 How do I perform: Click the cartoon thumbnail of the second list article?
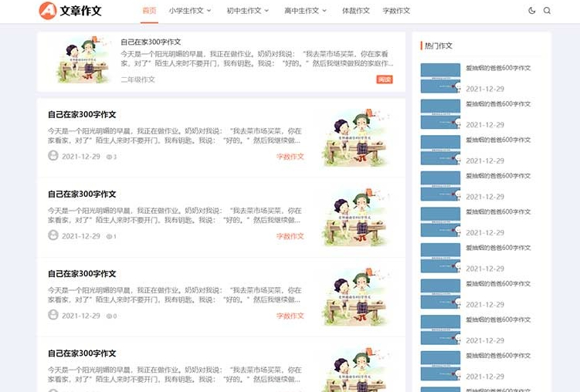point(357,218)
